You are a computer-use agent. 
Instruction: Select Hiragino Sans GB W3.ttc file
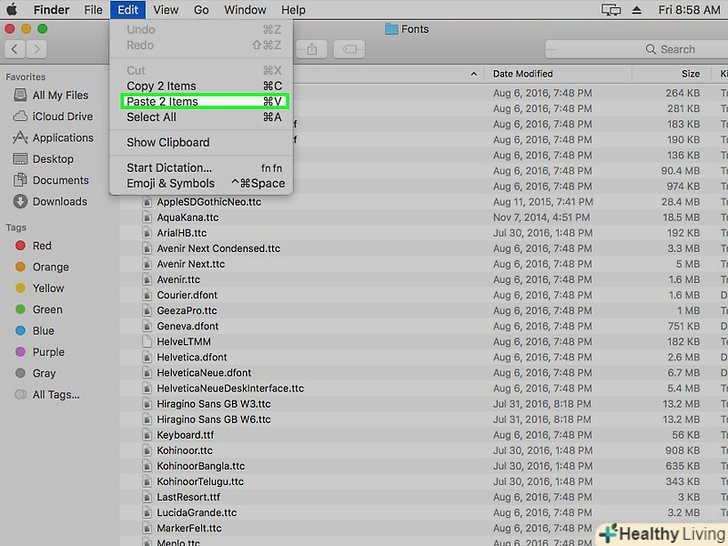(x=214, y=404)
